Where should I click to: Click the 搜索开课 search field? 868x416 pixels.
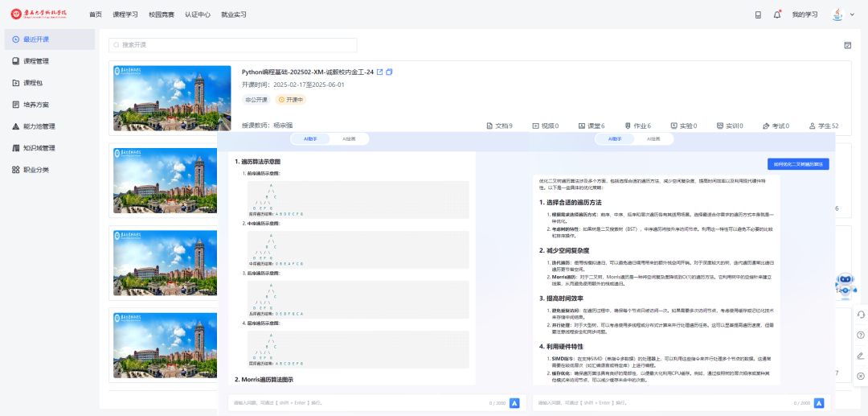(x=232, y=45)
